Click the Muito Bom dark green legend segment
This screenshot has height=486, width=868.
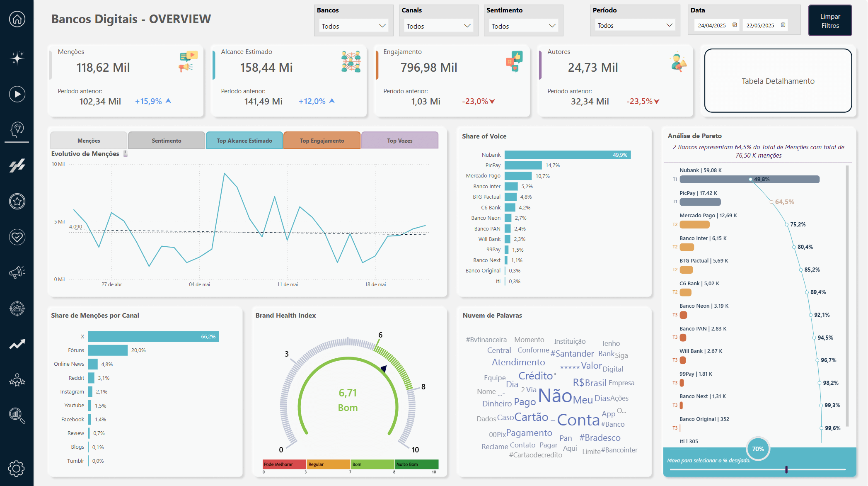click(416, 464)
